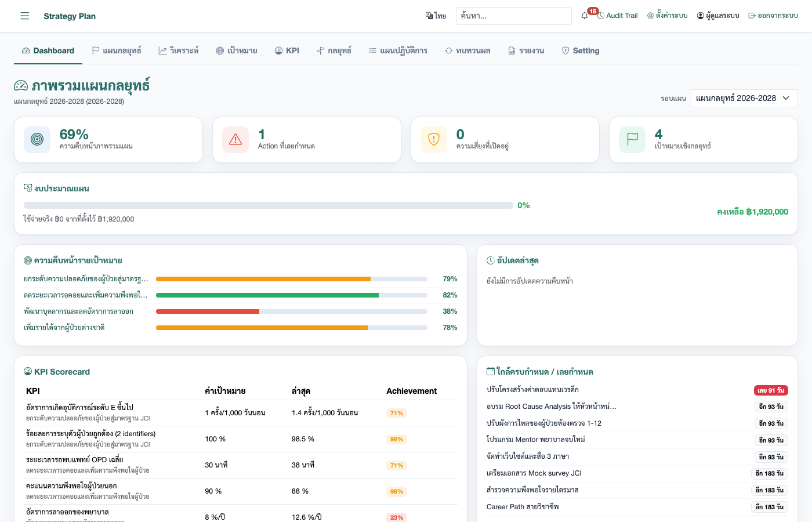Image resolution: width=812 pixels, height=522 pixels.
Task: Switch to Setting tab
Action: [581, 50]
